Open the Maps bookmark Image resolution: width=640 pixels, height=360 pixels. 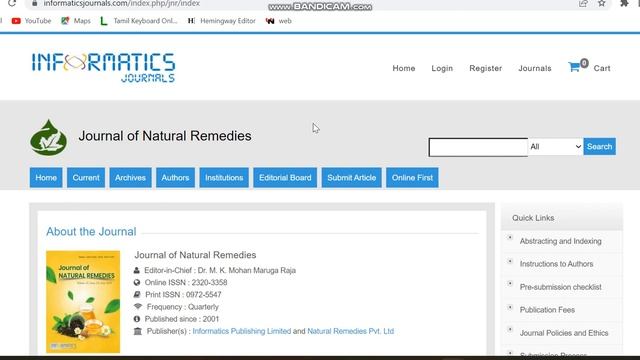click(76, 21)
